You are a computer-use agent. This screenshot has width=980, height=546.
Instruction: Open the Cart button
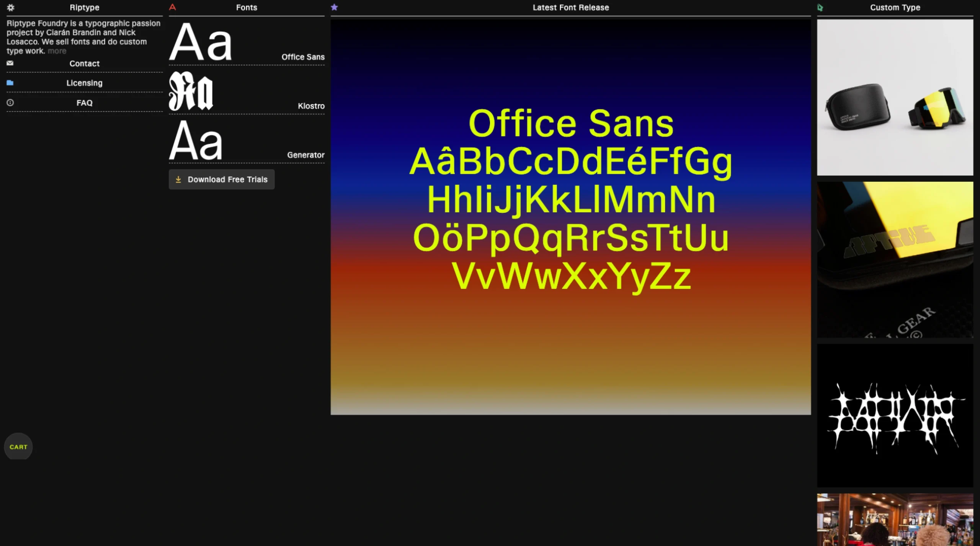point(18,447)
